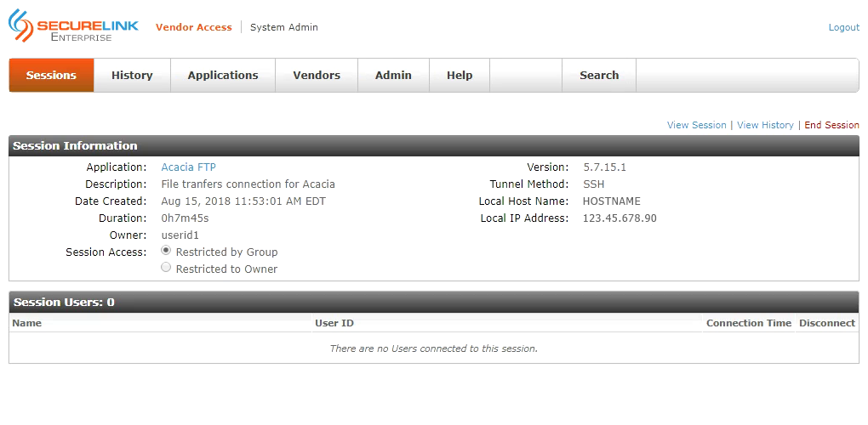The width and height of the screenshot is (868, 425).
Task: Select Restricted by Group radio button
Action: point(166,251)
